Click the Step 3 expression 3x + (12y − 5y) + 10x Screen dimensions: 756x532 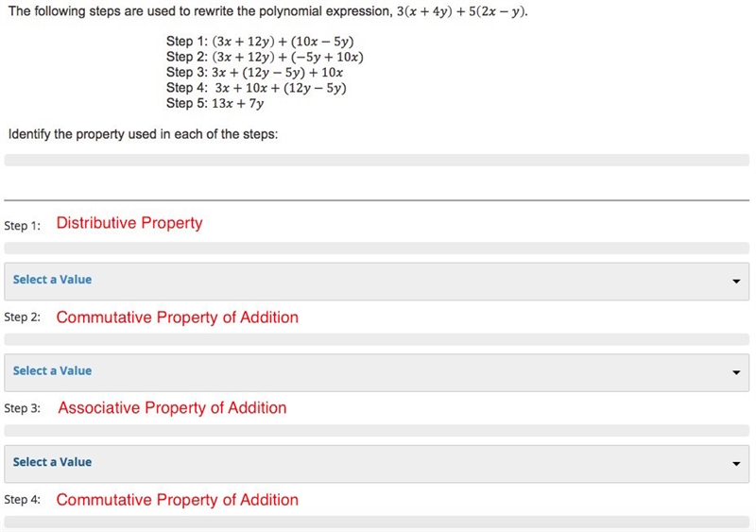(277, 73)
